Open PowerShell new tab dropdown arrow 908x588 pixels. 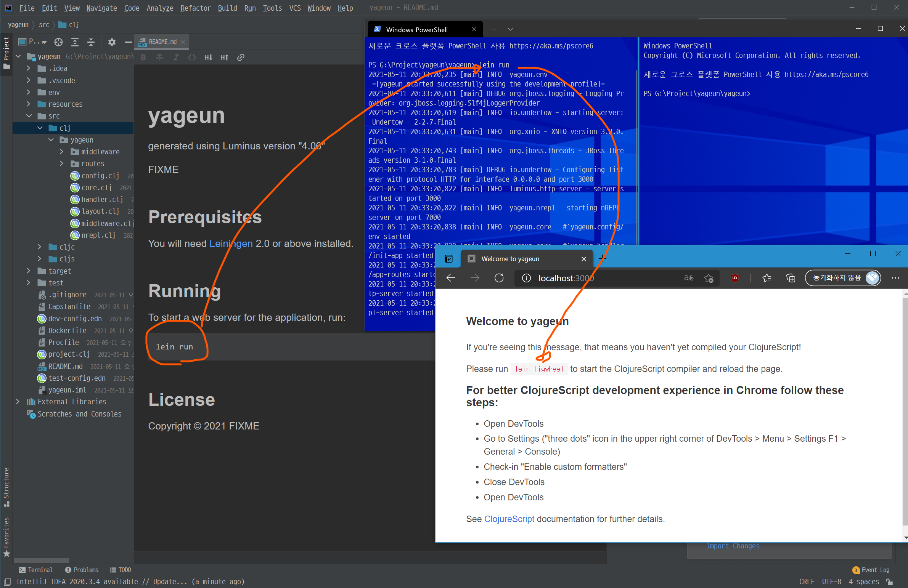pos(511,29)
